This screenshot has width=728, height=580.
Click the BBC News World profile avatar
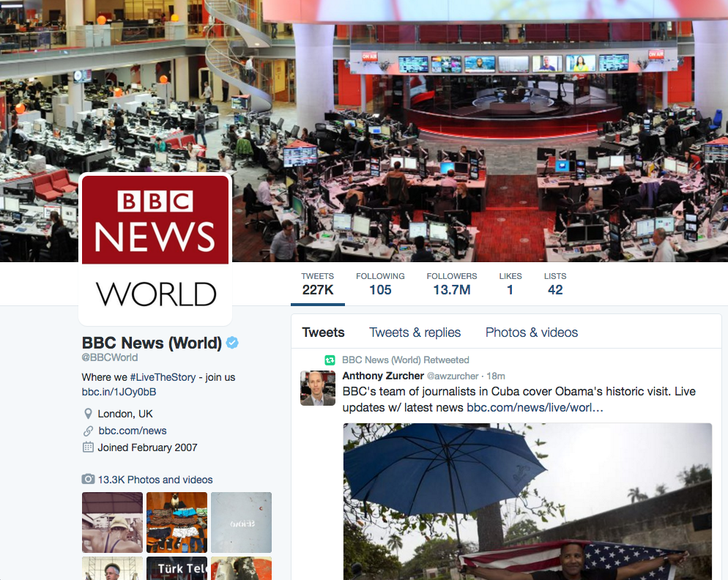[x=155, y=249]
